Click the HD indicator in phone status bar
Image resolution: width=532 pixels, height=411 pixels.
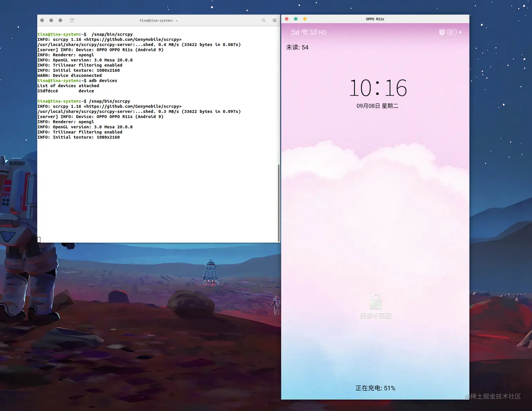point(322,32)
